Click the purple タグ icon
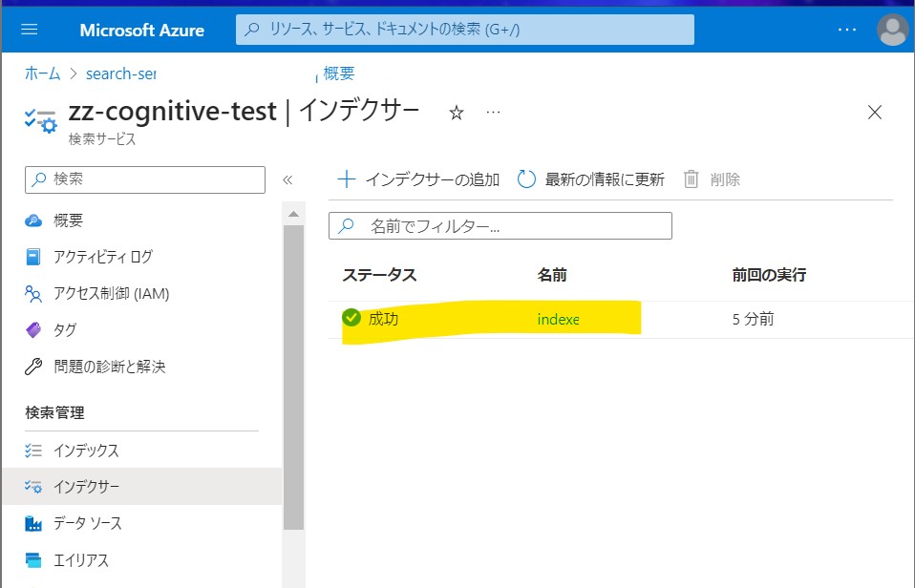This screenshot has height=588, width=915. tap(33, 330)
